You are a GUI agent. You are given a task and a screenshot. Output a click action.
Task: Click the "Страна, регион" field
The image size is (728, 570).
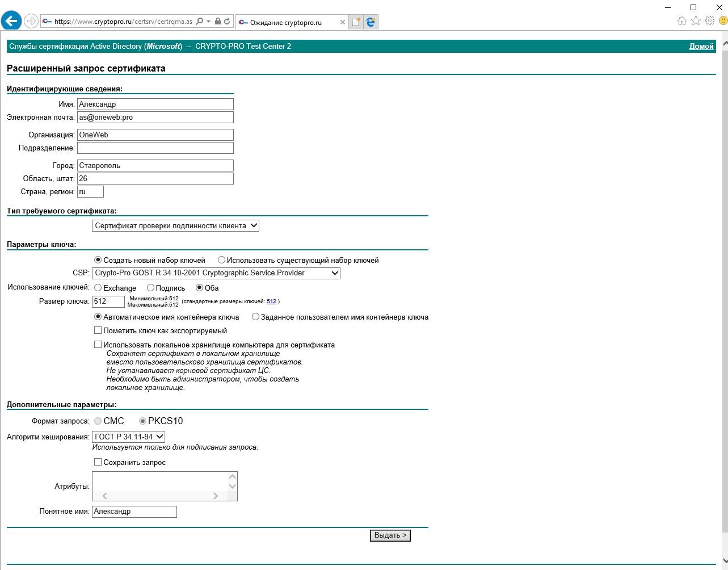[91, 192]
